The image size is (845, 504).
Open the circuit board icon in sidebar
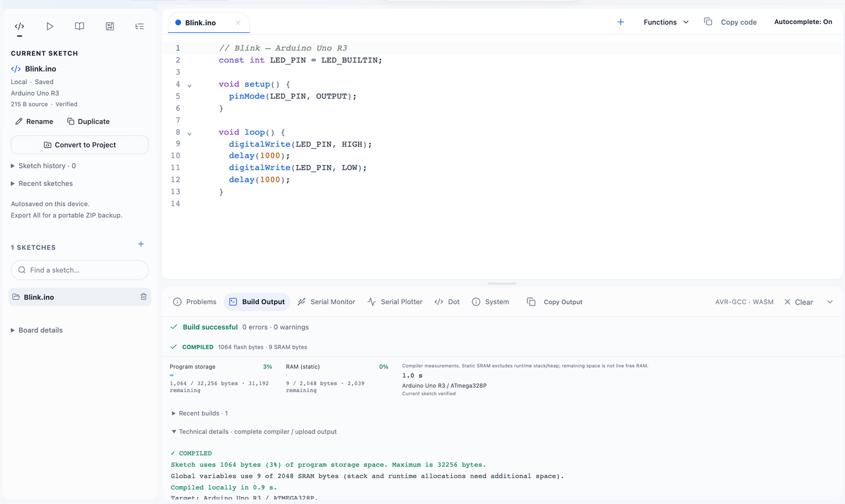110,27
